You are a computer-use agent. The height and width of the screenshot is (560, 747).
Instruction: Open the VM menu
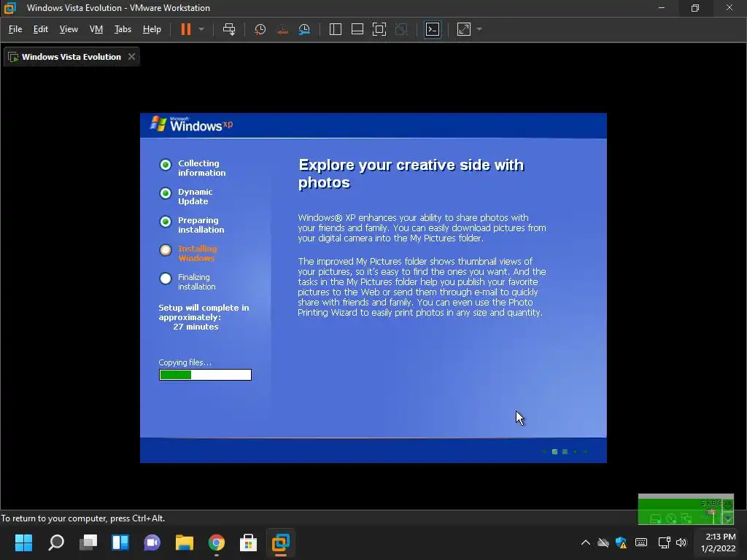(x=96, y=29)
